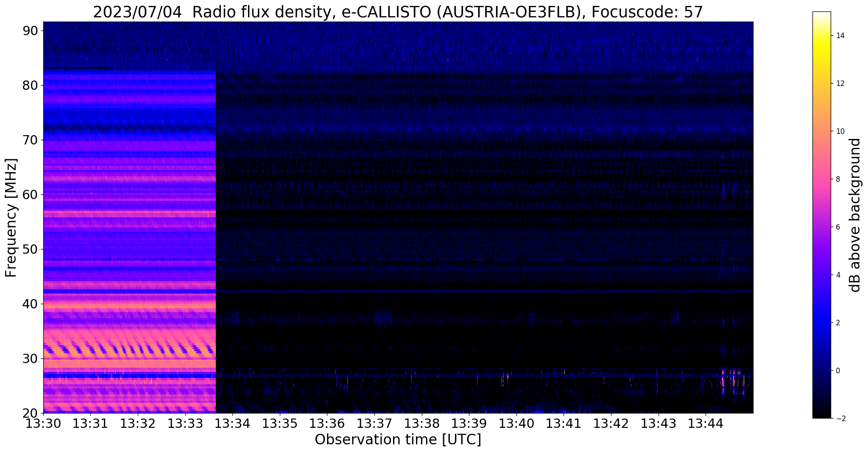The height and width of the screenshot is (452, 868).
Task: Click the 20 MHz frequency tick label
Action: [30, 413]
